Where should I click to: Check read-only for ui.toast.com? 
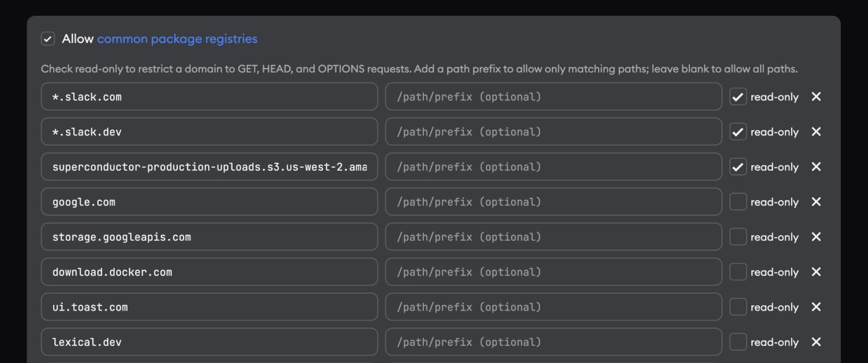pos(738,307)
